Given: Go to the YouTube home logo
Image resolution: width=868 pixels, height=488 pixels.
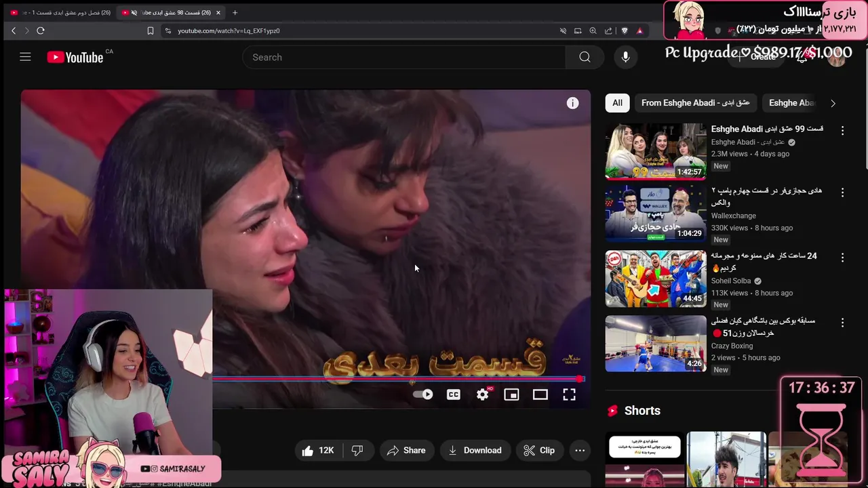Looking at the screenshot, I should (75, 58).
